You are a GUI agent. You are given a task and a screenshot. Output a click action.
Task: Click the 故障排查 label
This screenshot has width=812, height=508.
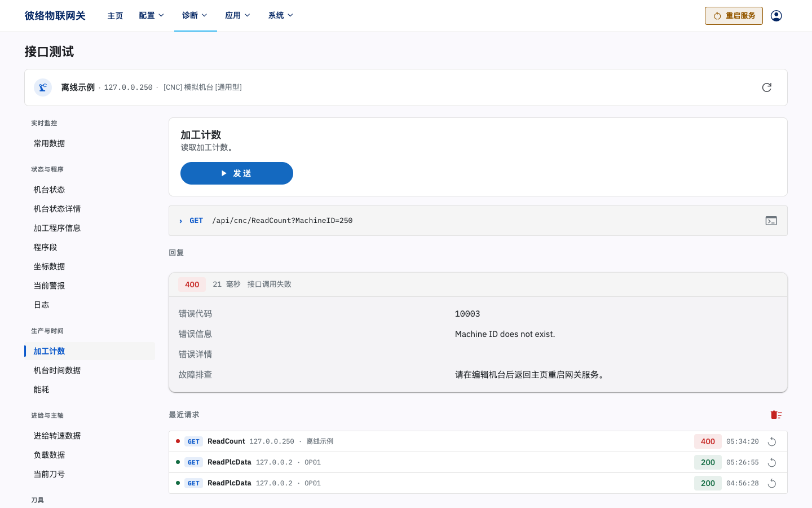(x=195, y=375)
